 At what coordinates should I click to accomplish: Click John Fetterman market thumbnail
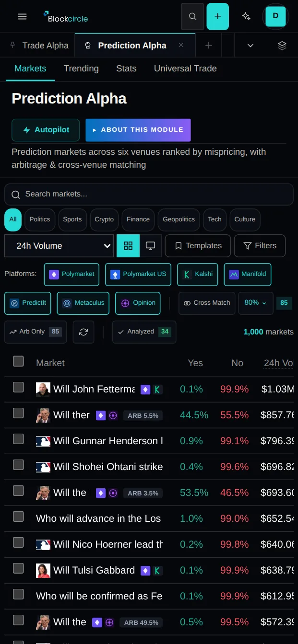tap(43, 390)
